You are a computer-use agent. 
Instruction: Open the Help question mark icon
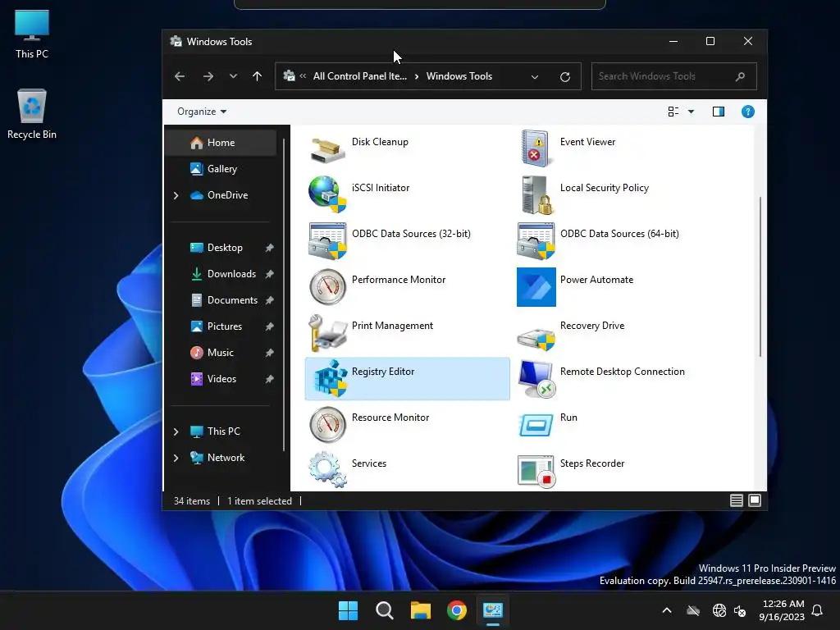(748, 112)
